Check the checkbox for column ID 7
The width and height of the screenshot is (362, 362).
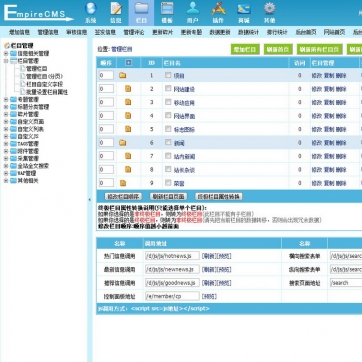coord(168,156)
